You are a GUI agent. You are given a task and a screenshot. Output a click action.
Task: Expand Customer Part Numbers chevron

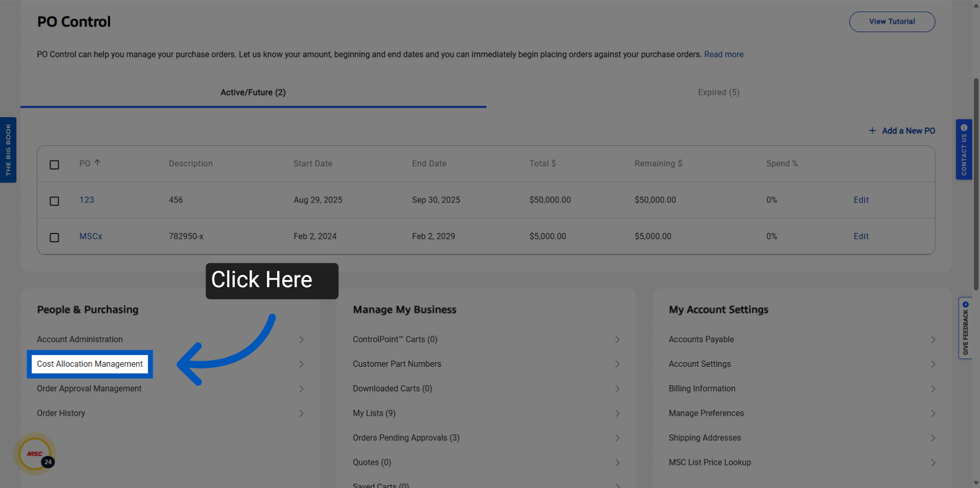(x=617, y=364)
